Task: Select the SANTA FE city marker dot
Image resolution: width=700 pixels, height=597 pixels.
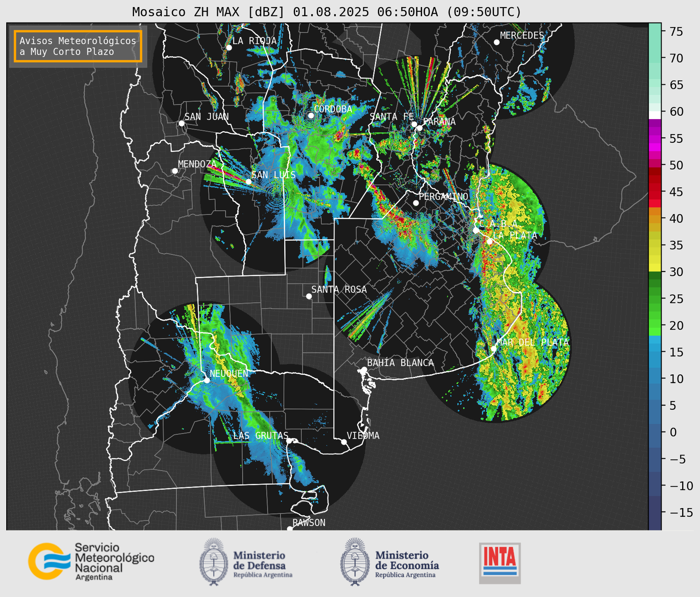Action: (414, 124)
